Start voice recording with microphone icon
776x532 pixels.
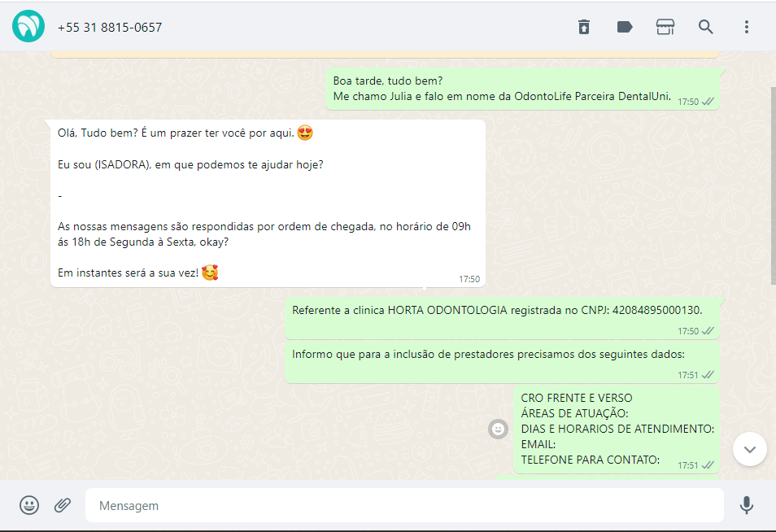coord(746,505)
